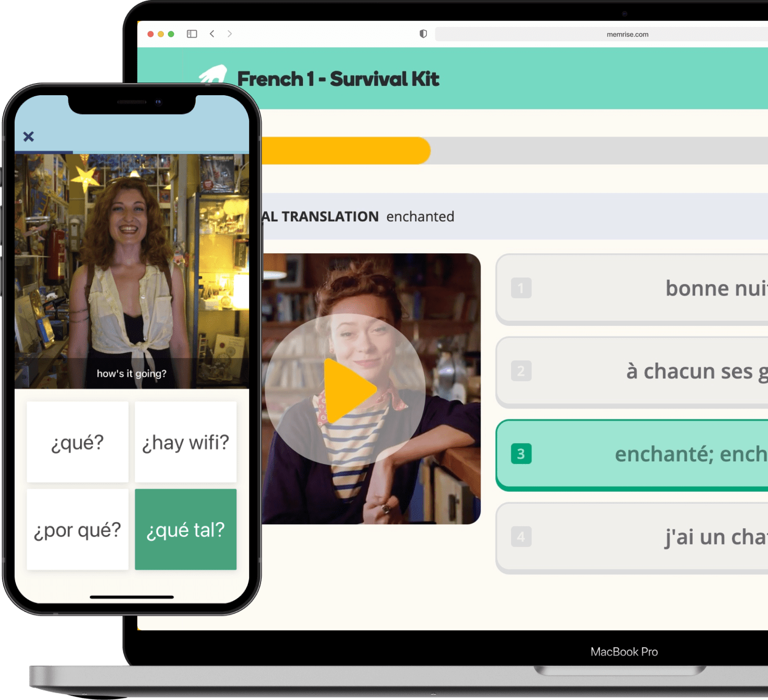Select answer 1 bonne nuit
This screenshot has height=700, width=768.
[x=631, y=289]
